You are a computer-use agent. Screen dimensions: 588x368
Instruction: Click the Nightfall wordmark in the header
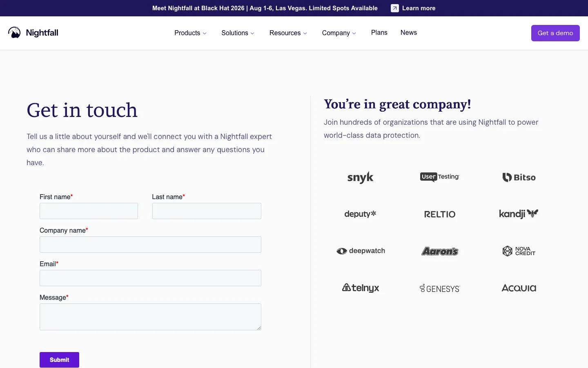(42, 33)
